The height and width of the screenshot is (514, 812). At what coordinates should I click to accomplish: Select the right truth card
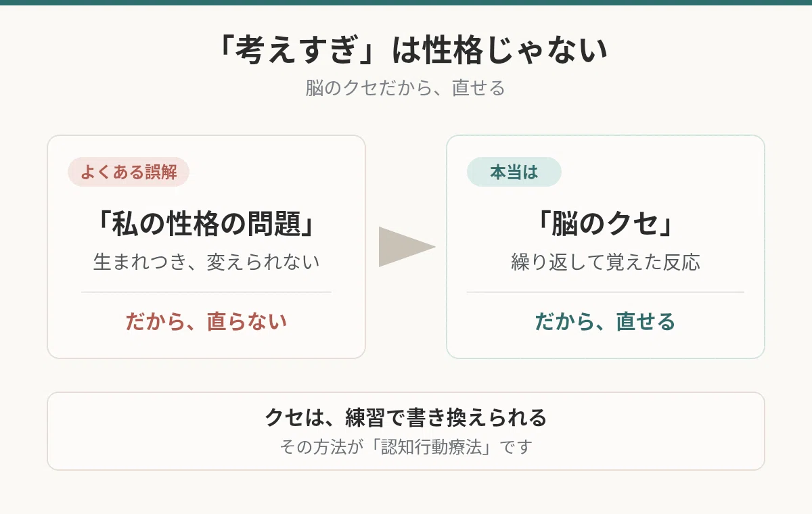606,247
